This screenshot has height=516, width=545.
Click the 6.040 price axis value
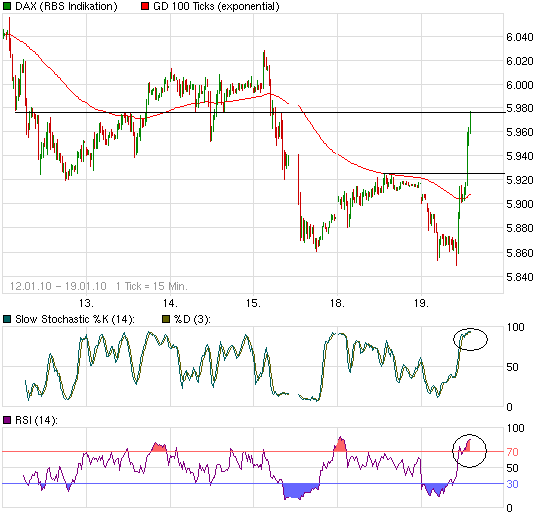tap(520, 37)
